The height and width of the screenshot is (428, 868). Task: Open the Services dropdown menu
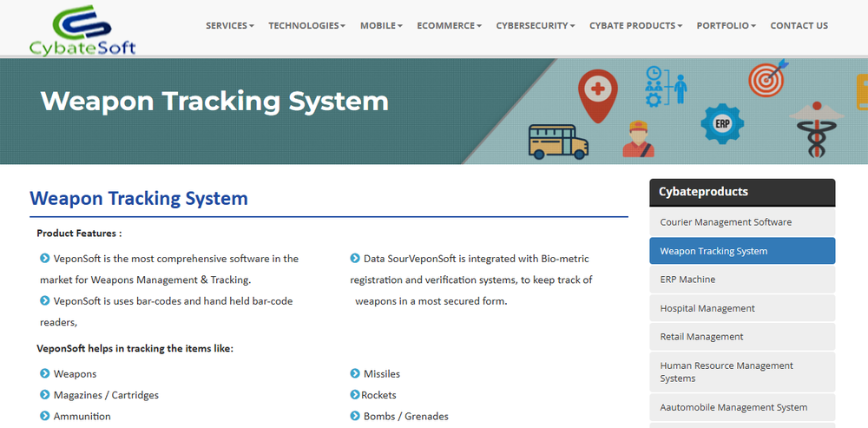pos(230,25)
